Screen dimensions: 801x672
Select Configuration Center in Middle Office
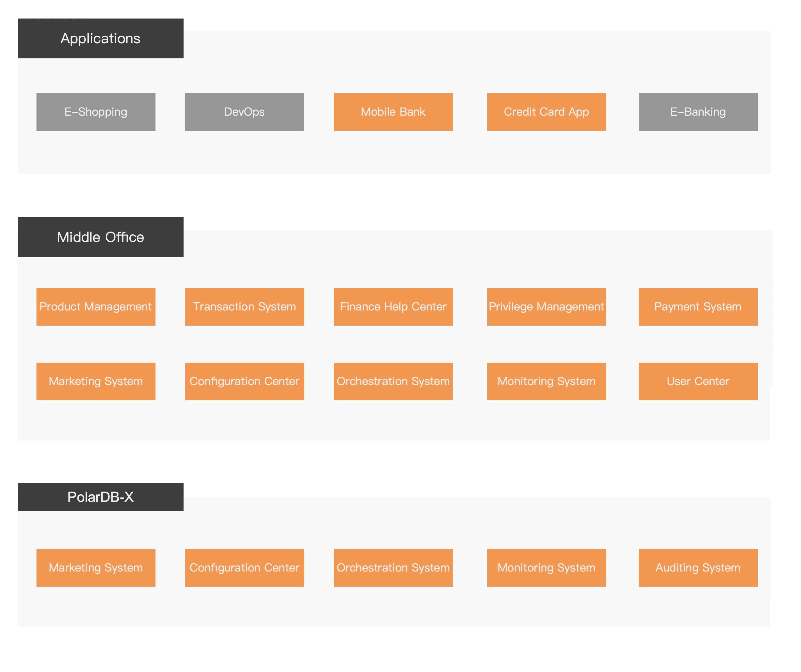click(x=244, y=381)
